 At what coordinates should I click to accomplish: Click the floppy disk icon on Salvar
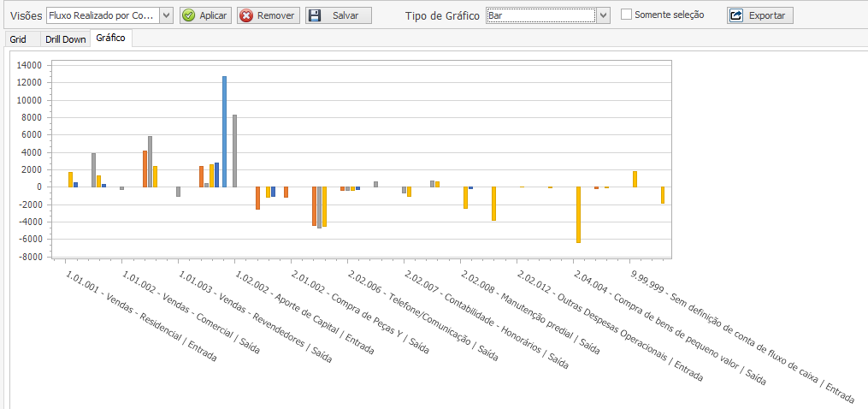click(315, 15)
